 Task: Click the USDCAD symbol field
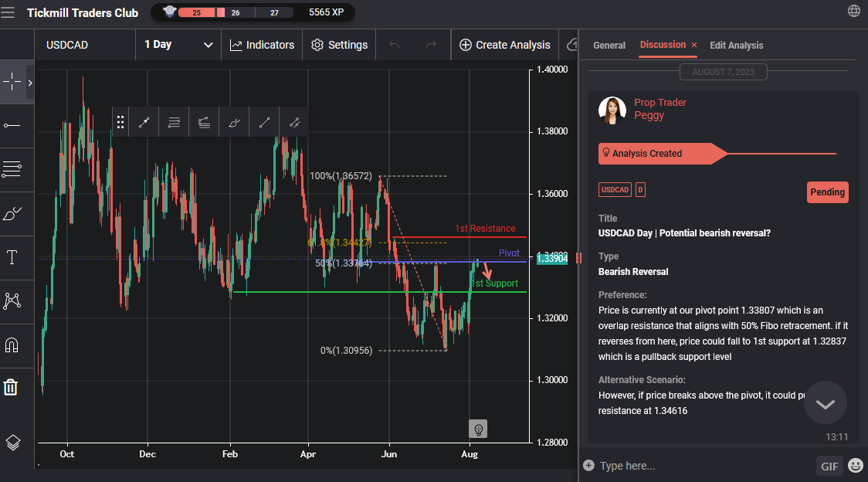[85, 45]
